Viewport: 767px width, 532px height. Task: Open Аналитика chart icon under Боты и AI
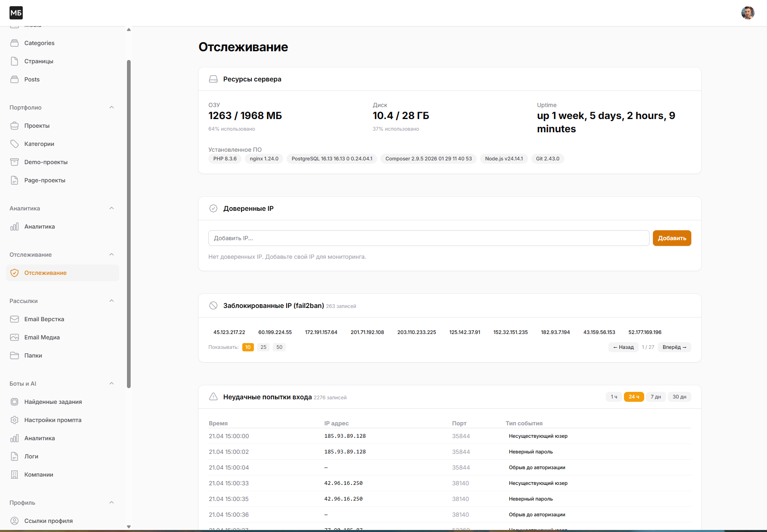point(14,438)
